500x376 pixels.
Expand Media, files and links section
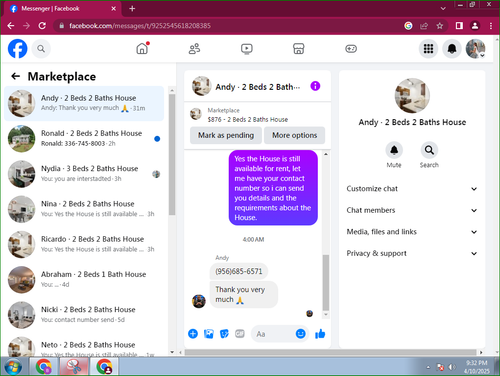(412, 232)
